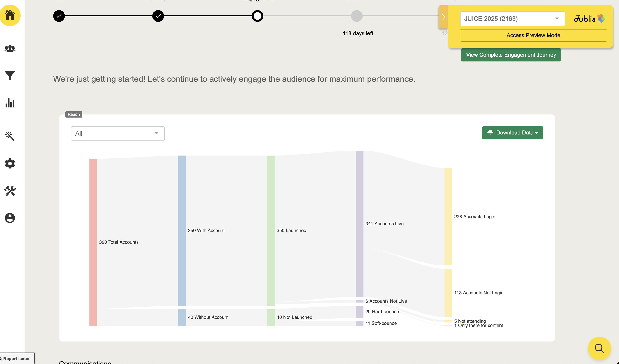The height and width of the screenshot is (364, 619).
Task: Click View Complete Engagement Journey button
Action: 511,55
